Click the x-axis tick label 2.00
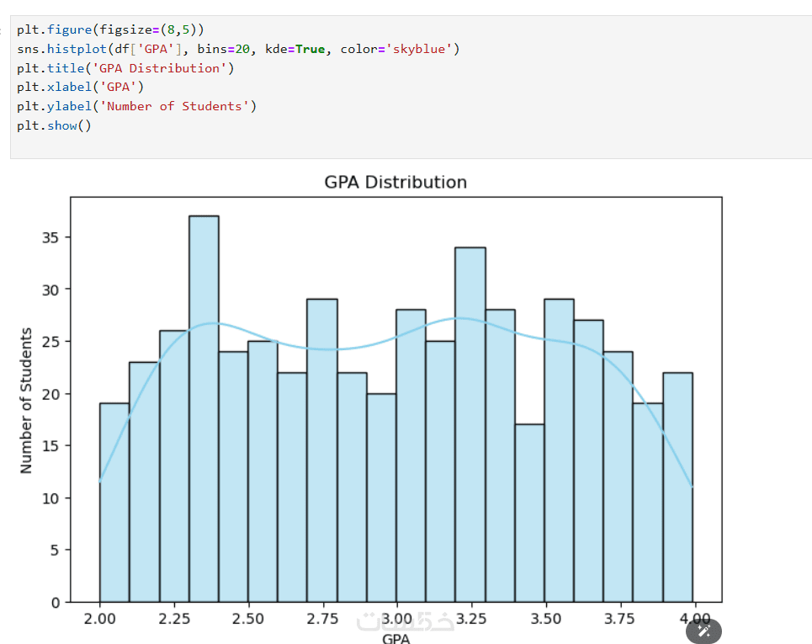The width and height of the screenshot is (812, 644). (99, 619)
